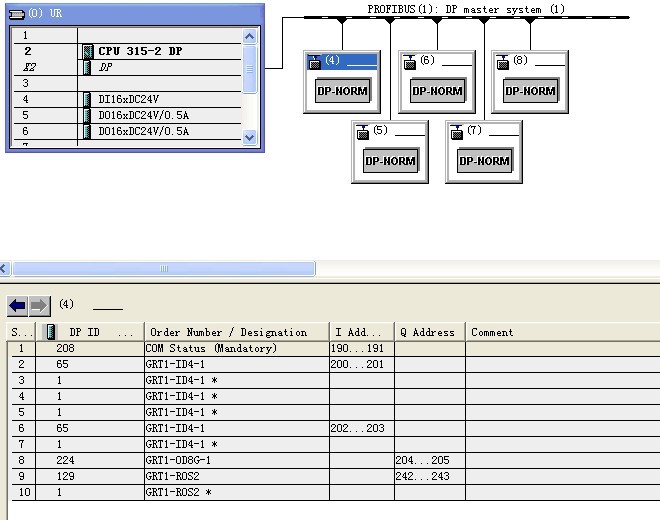Viewport: 660px width, 520px height.
Task: Click the back navigation arrow icon
Action: coord(17,305)
